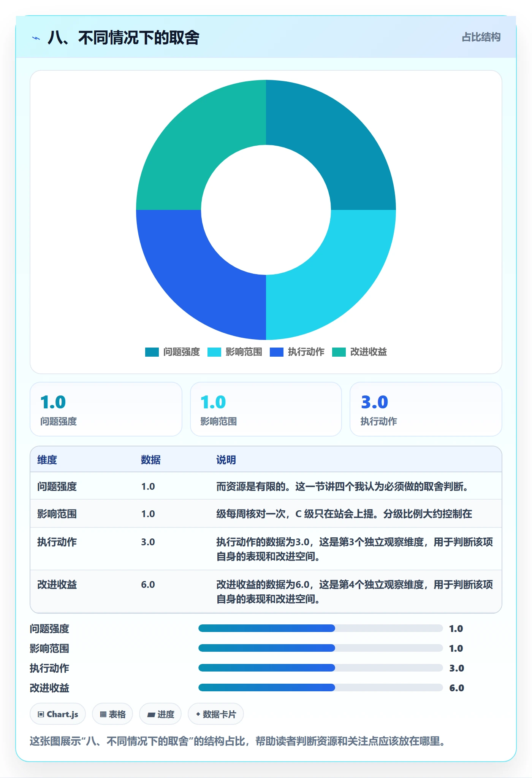Select the 进度 tag chip
Screen dimensions: 532x778
pos(160,714)
